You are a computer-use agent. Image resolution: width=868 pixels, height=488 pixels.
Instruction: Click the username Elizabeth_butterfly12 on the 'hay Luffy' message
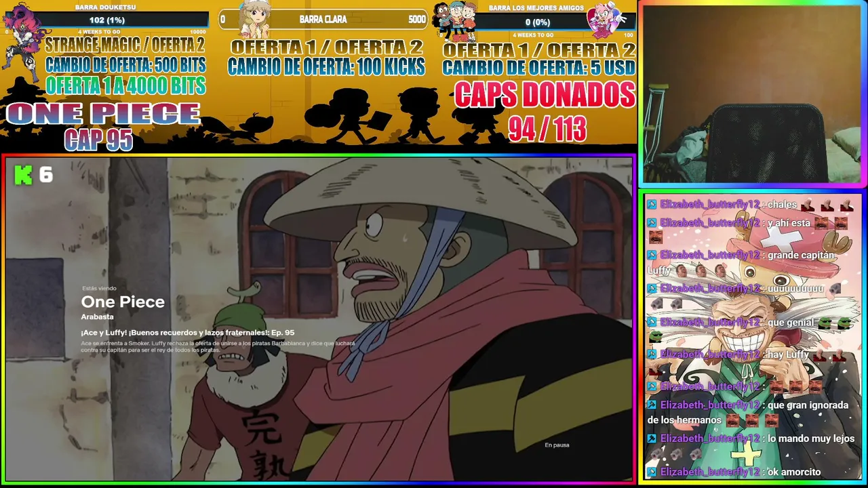pos(710,354)
